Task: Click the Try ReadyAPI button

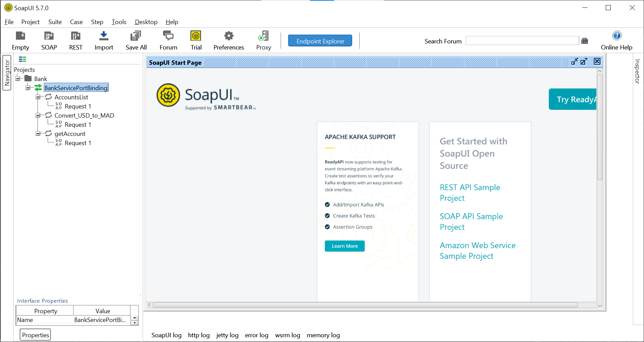Action: (573, 99)
